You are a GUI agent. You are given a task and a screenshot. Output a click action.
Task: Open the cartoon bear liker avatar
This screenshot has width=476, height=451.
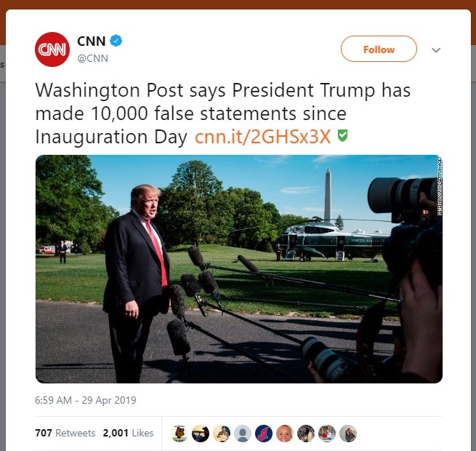tap(179, 433)
